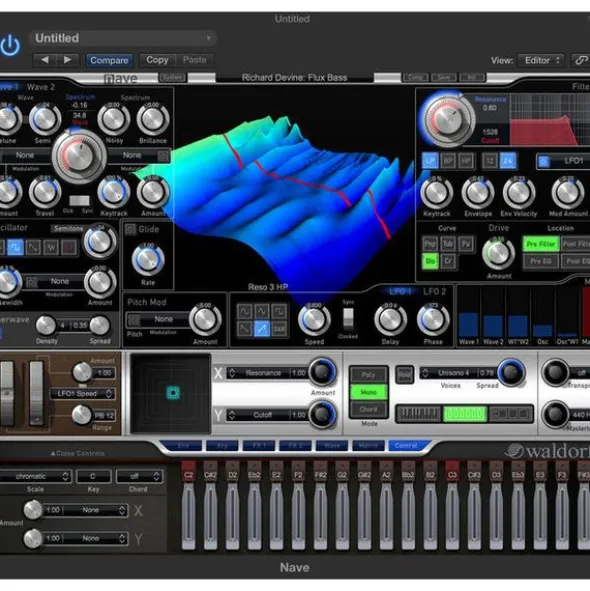This screenshot has width=590, height=591.
Task: Open the Untitled preset dropdown
Action: (123, 38)
